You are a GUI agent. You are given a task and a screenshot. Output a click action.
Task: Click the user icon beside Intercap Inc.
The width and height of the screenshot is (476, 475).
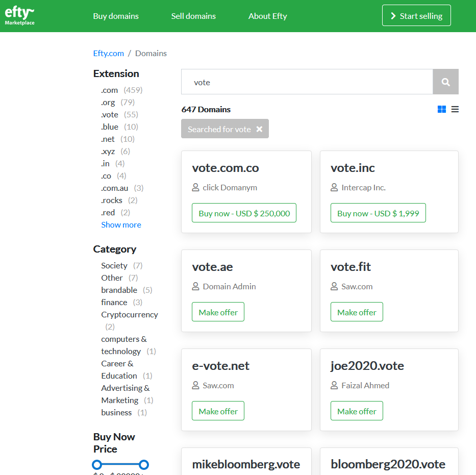[x=334, y=188]
